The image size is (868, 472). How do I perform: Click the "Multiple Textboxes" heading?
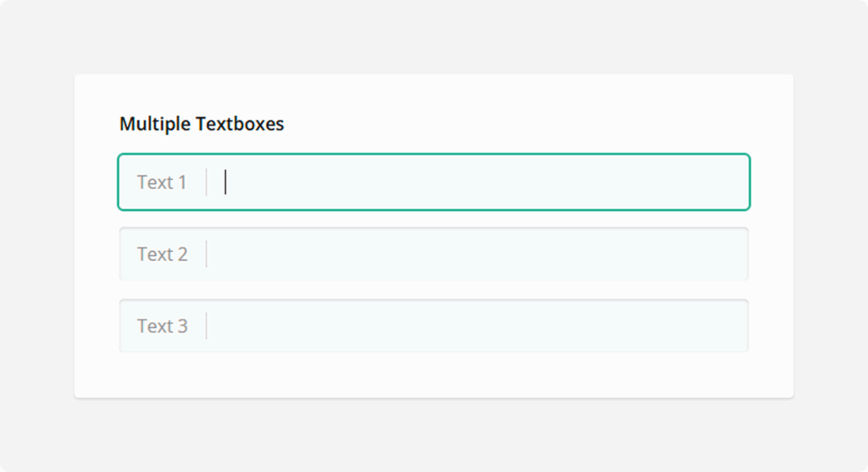point(202,124)
